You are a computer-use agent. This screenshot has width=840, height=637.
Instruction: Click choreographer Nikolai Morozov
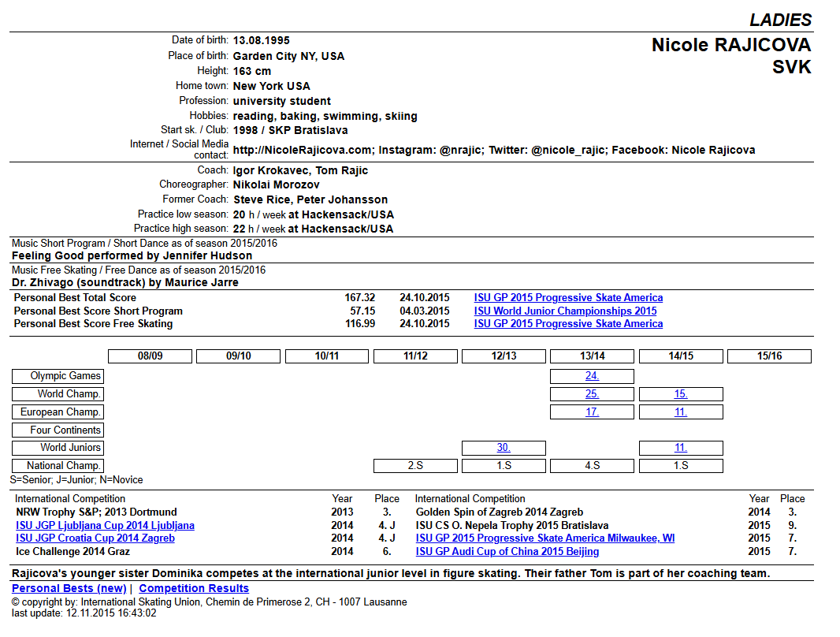tap(277, 184)
